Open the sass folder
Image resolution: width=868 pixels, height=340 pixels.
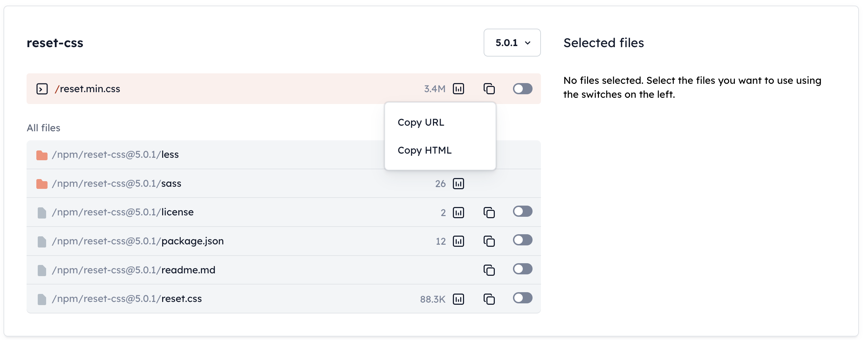tap(171, 184)
